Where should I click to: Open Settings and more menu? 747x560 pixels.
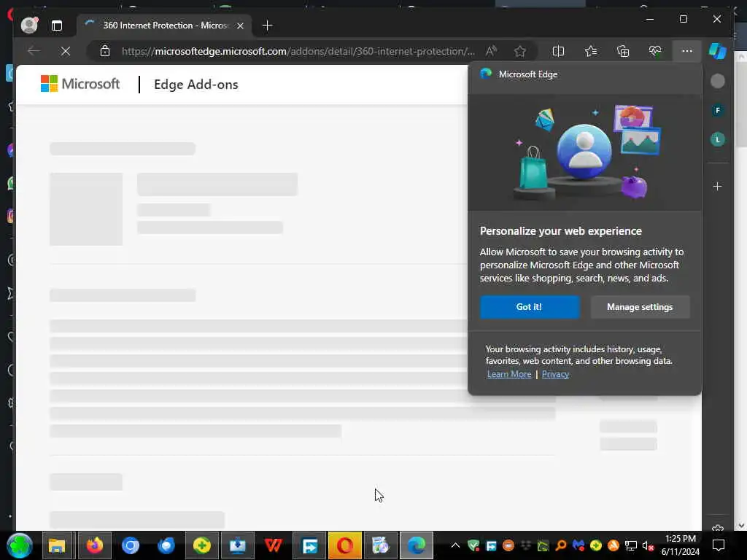[686, 51]
